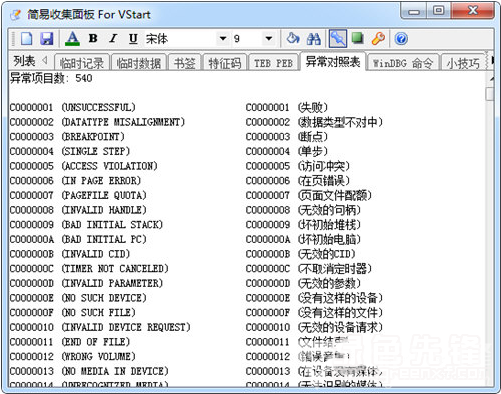The width and height of the screenshot is (501, 394).
Task: Click the translation 'C0000001 (失败)'
Action: click(x=287, y=107)
